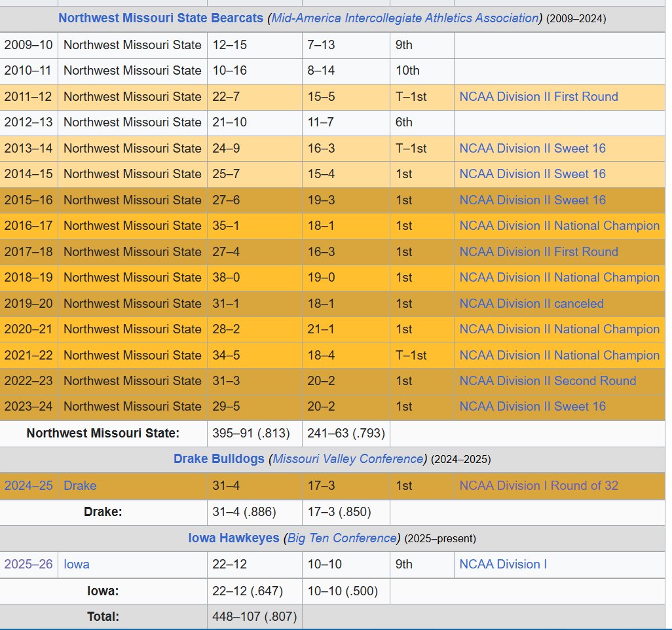Viewport: 672px width, 630px height.
Task: Open Mid-America Intercollegiate Athletics Association link
Action: point(405,18)
